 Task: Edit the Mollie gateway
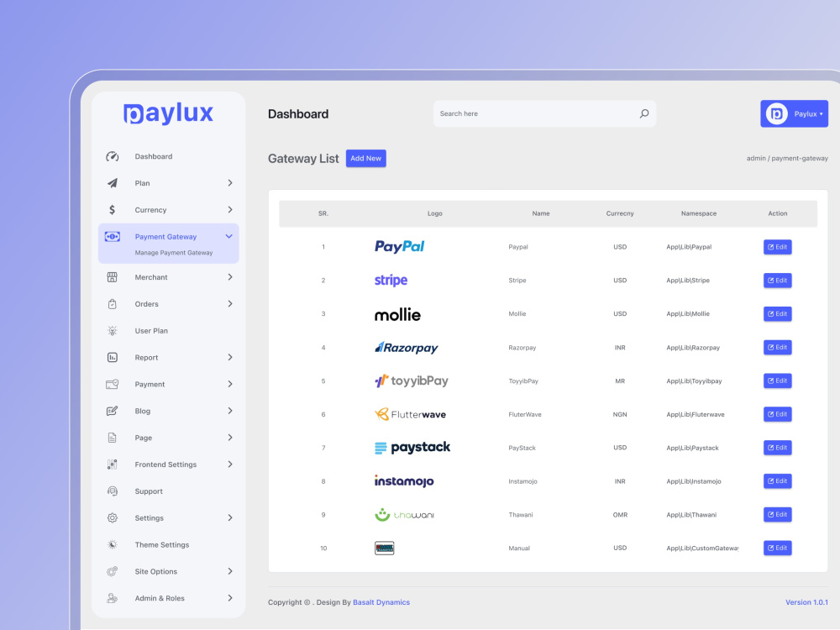point(777,314)
